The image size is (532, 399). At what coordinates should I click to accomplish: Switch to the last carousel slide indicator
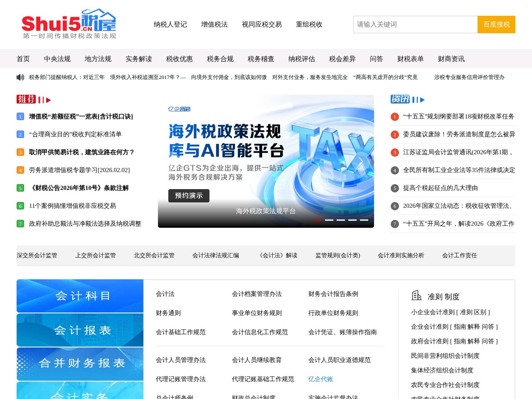coord(364,220)
